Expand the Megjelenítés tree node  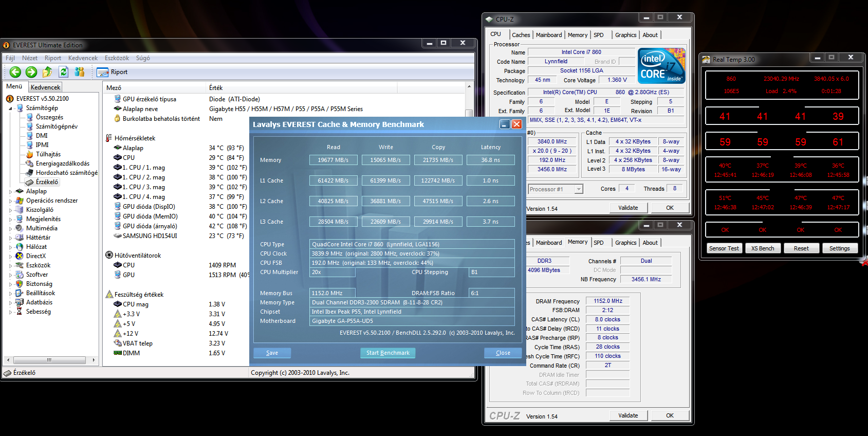pos(10,220)
